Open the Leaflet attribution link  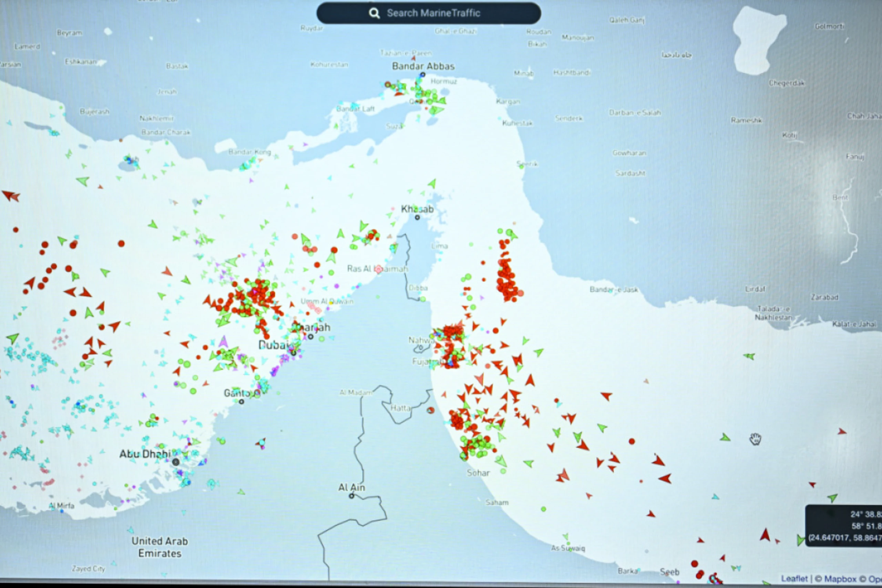click(794, 579)
